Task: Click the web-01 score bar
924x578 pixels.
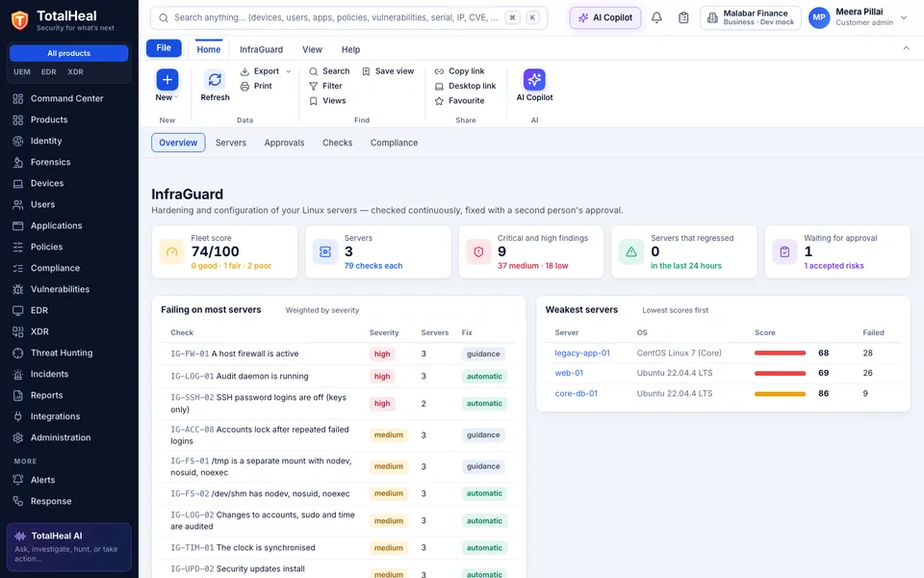Action: (x=780, y=374)
